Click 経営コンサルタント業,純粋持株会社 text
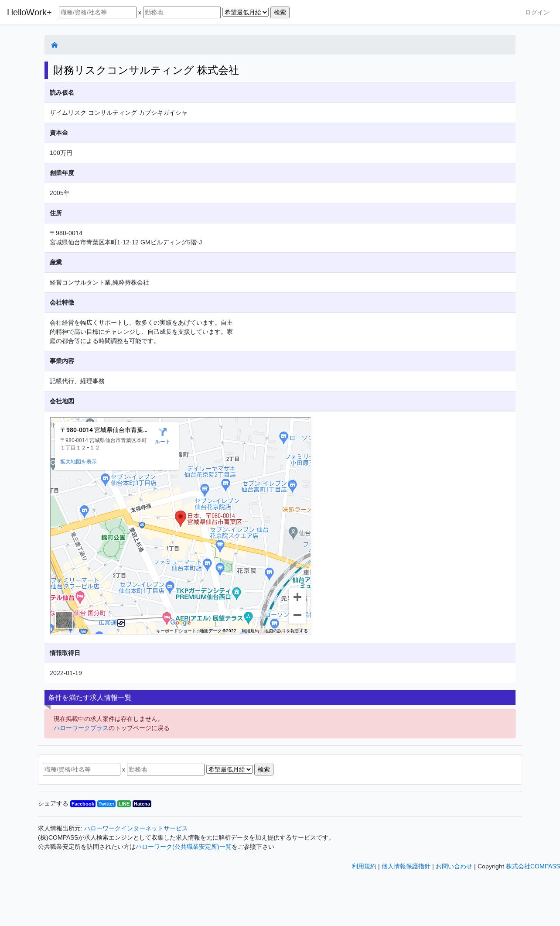 [99, 282]
